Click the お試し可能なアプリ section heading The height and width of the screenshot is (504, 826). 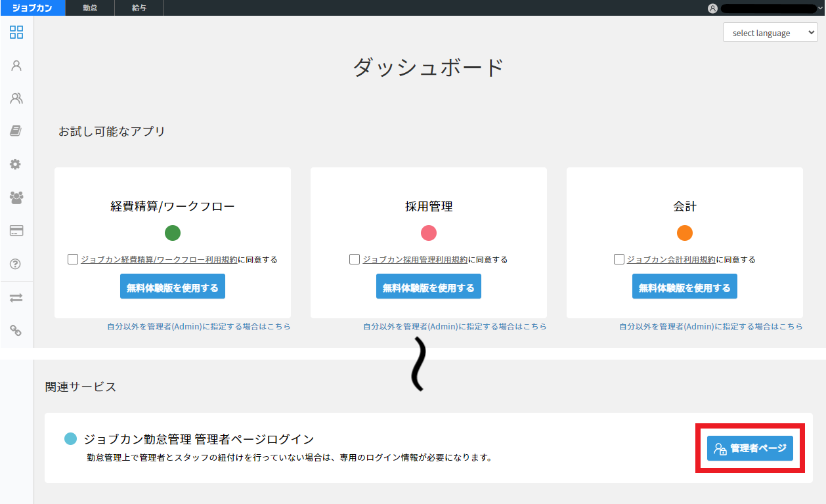pyautogui.click(x=112, y=131)
